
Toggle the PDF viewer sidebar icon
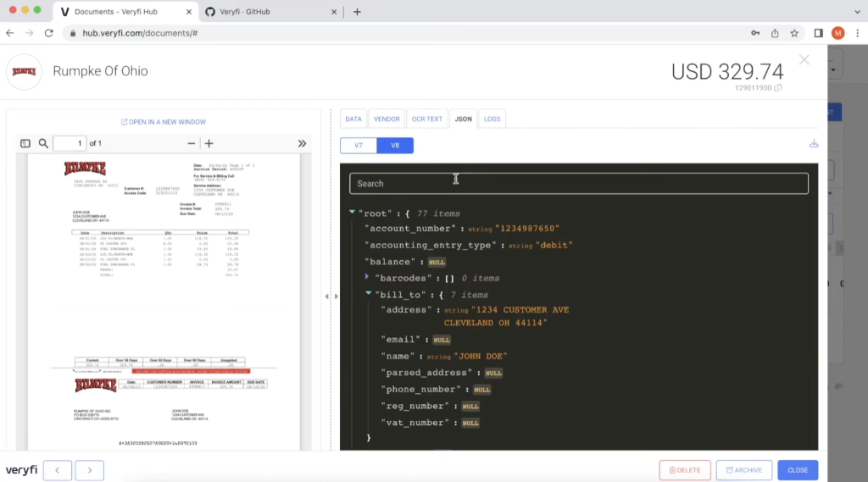coord(25,144)
